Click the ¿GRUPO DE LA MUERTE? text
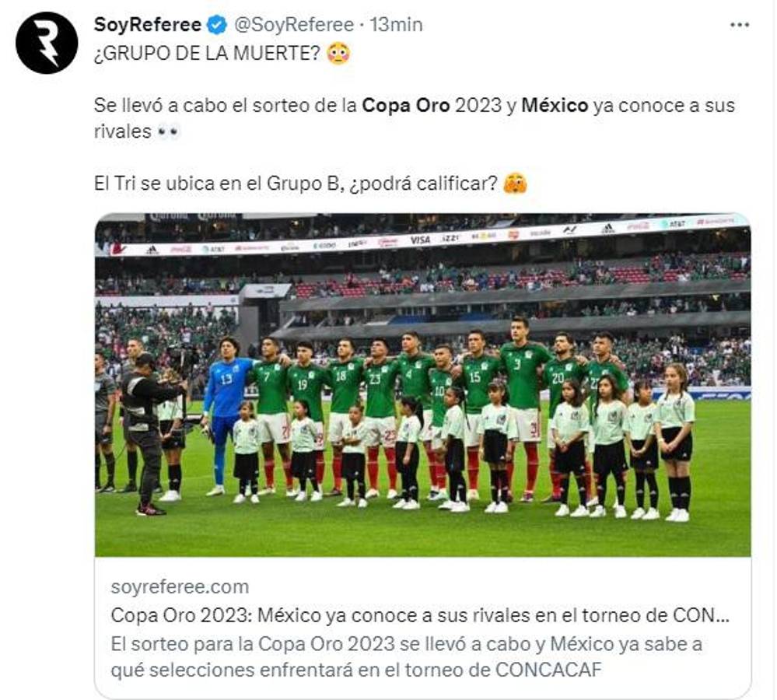Viewport: 777px width, 700px height. tap(207, 54)
